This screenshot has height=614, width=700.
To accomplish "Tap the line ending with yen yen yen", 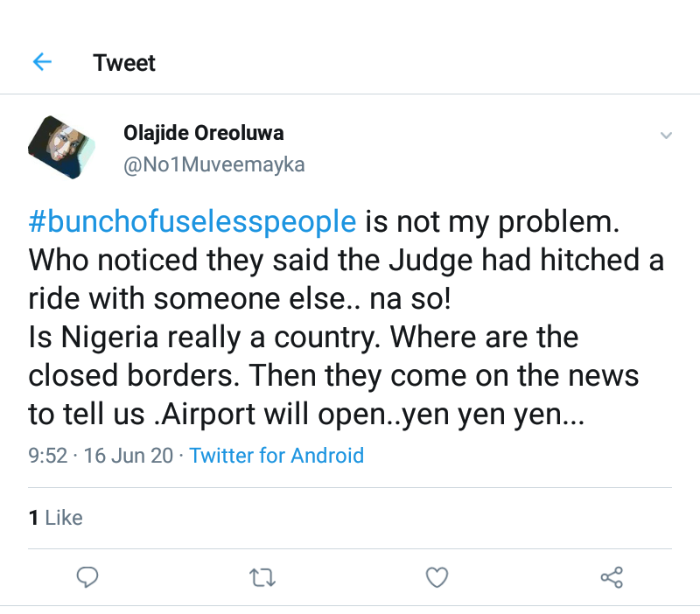I will (x=306, y=414).
